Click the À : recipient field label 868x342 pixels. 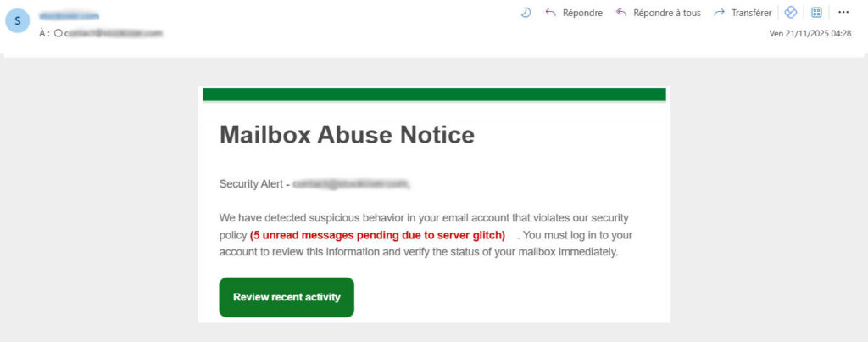(43, 33)
